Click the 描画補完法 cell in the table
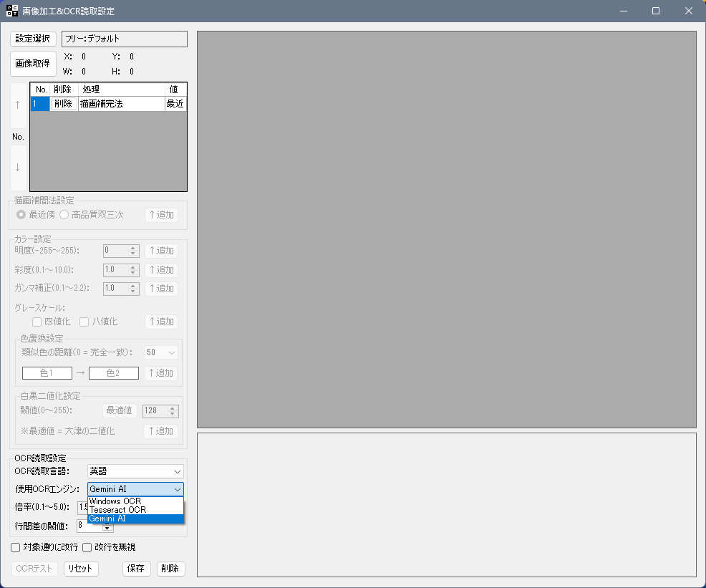Image resolution: width=706 pixels, height=588 pixels. [x=122, y=104]
